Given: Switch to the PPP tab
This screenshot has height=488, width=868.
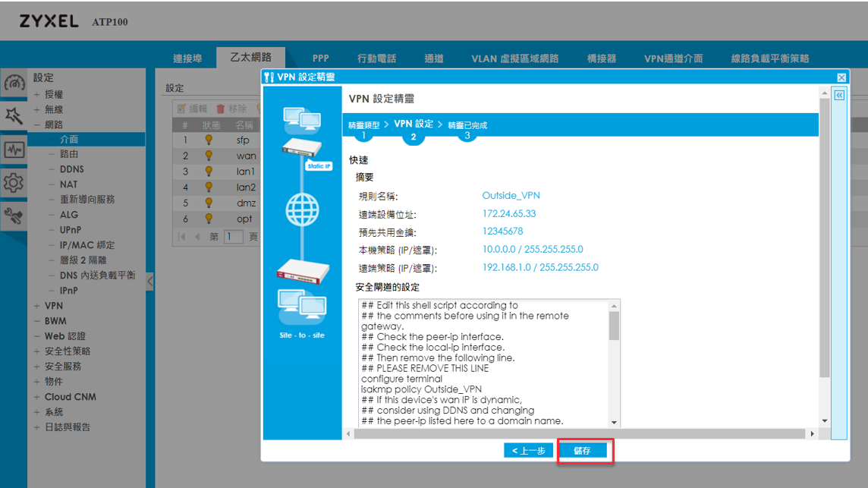Looking at the screenshot, I should coord(320,58).
